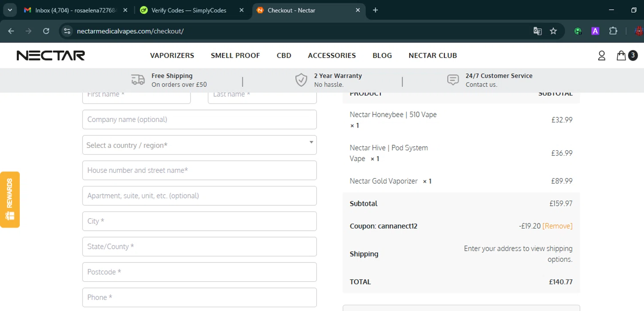Close the Checkout - Nectar tab
The width and height of the screenshot is (644, 311).
(x=358, y=10)
